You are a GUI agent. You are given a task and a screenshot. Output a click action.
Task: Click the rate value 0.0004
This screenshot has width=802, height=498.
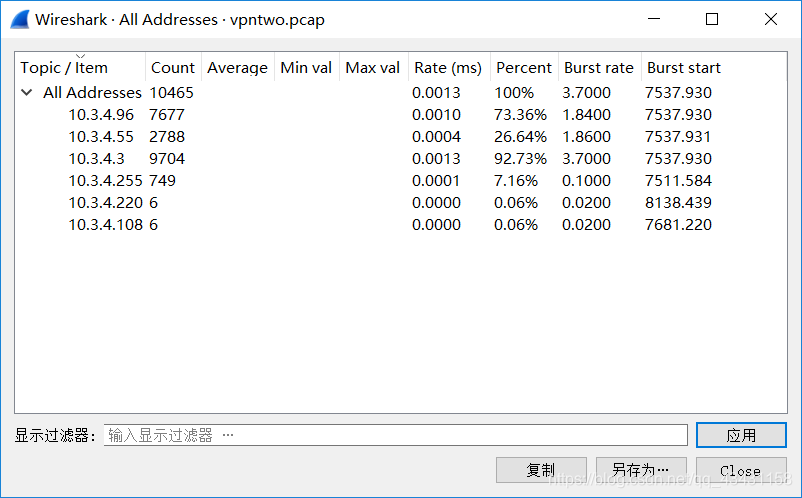pyautogui.click(x=436, y=137)
